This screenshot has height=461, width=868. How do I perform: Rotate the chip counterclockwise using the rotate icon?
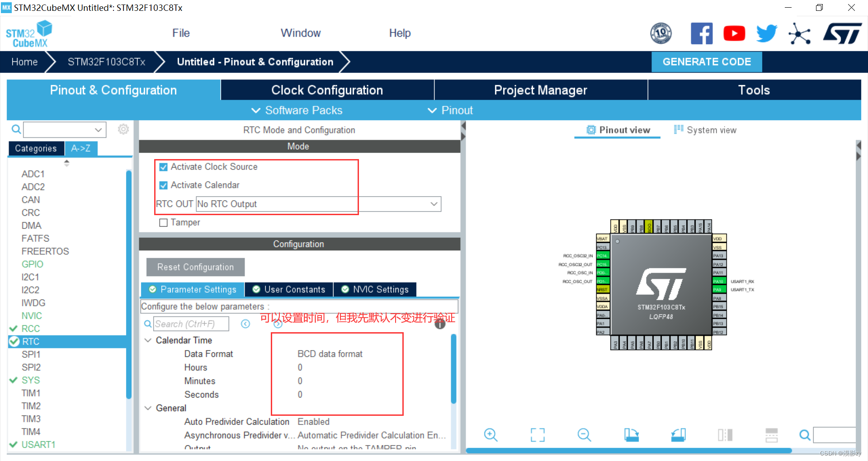click(x=678, y=435)
